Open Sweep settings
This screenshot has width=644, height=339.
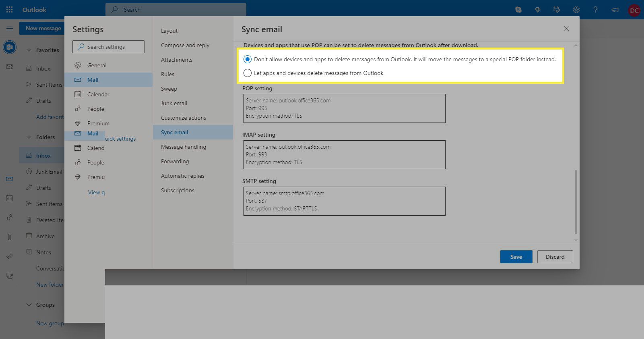(x=193, y=89)
